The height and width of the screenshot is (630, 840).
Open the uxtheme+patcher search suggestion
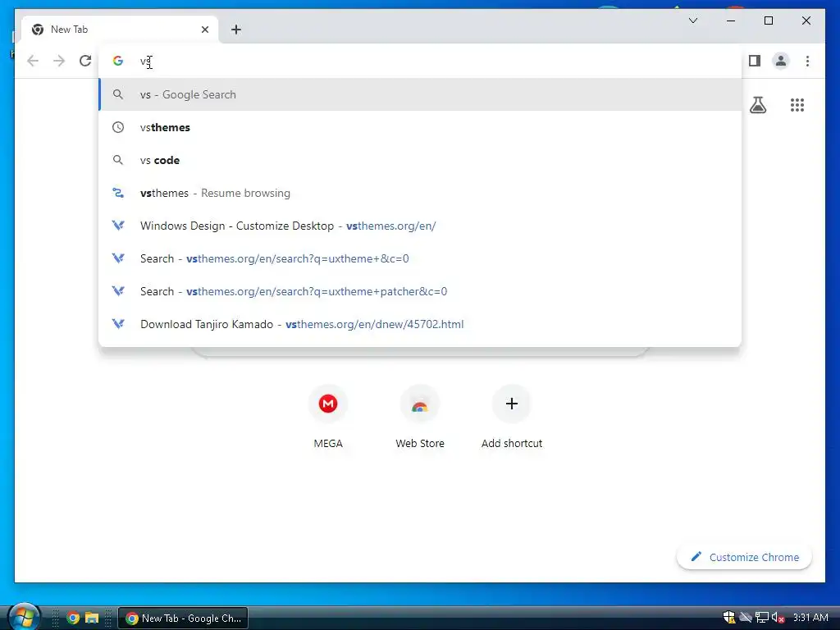tap(420, 291)
